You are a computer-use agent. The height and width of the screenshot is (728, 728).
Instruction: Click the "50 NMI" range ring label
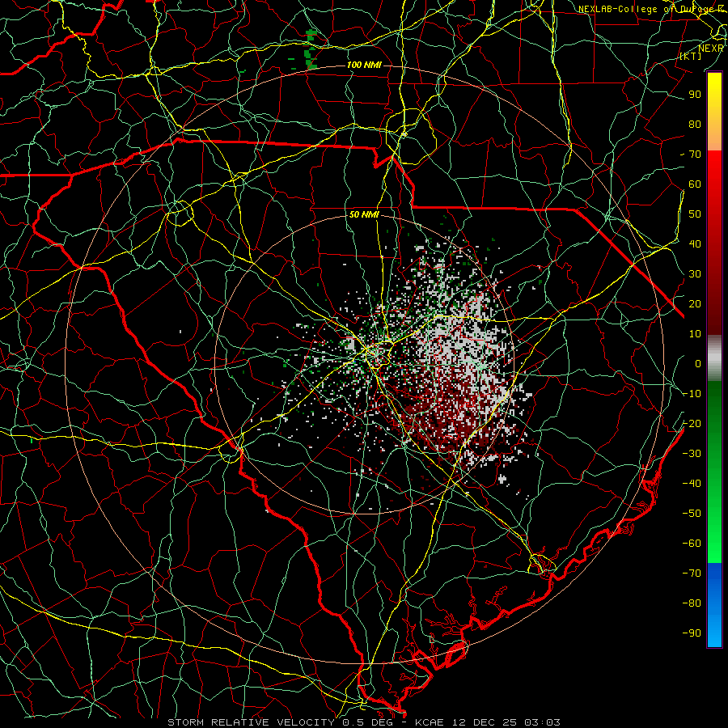(364, 214)
